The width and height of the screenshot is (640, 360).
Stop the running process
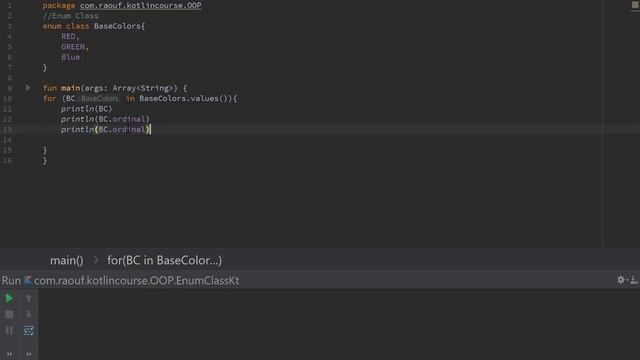click(9, 314)
